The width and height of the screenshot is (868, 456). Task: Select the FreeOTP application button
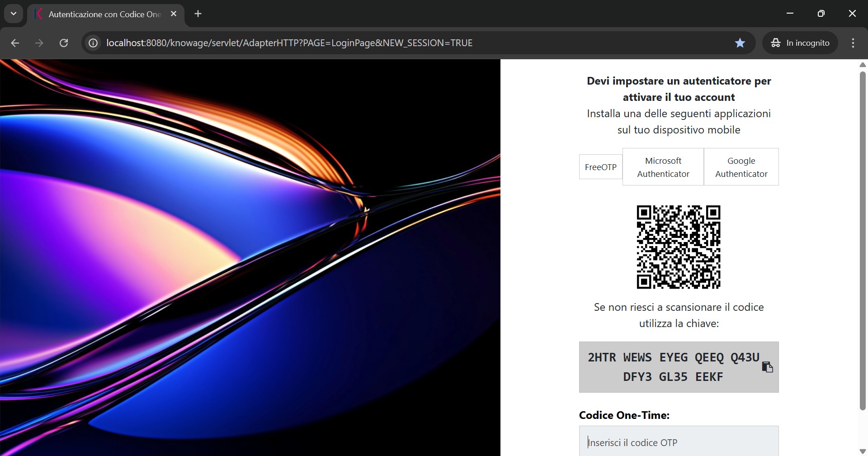[x=601, y=167]
